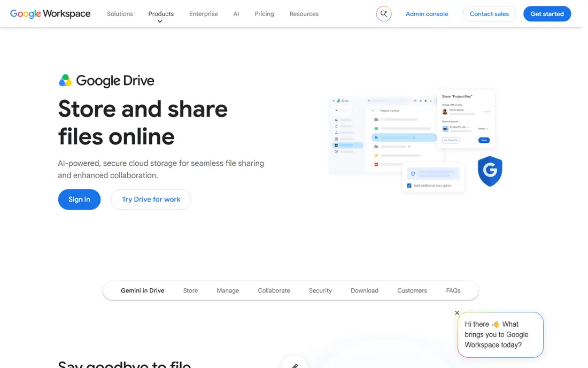The image size is (588, 368).
Task: Click the 'Store and share files online' heading
Action: [x=143, y=122]
